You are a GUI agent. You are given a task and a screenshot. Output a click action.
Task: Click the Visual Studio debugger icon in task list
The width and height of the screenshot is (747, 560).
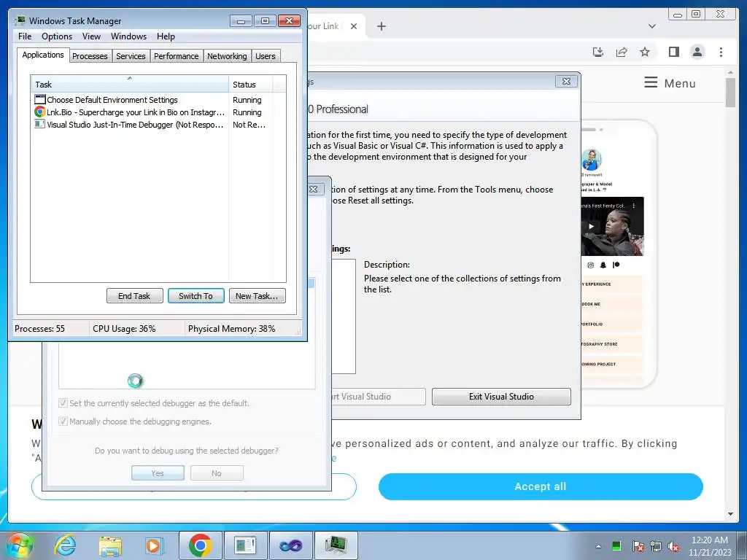(40, 124)
